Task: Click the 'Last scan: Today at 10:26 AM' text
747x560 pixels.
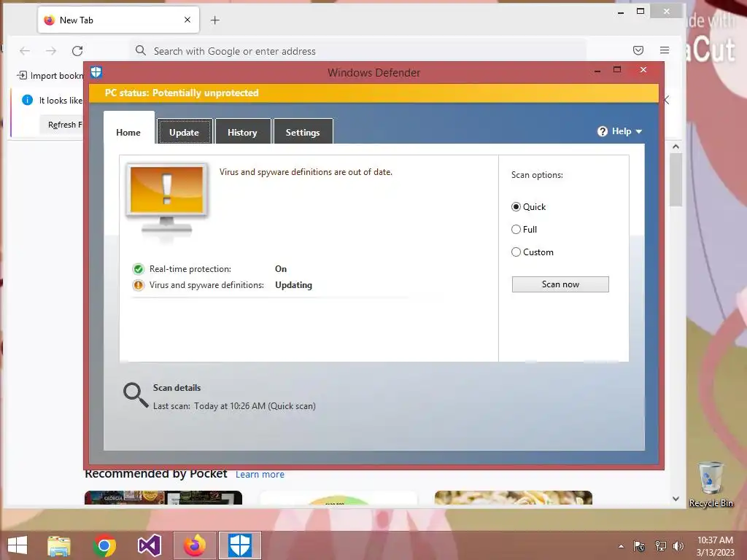Action: pyautogui.click(x=234, y=406)
